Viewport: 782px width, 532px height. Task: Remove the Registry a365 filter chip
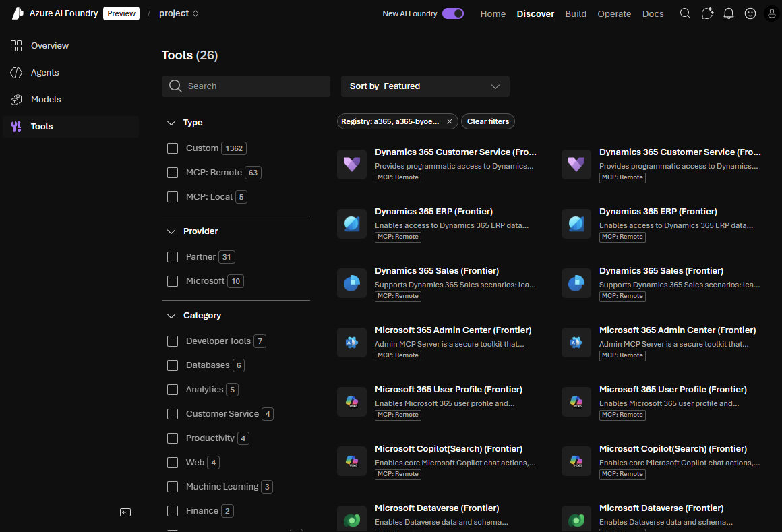[449, 121]
